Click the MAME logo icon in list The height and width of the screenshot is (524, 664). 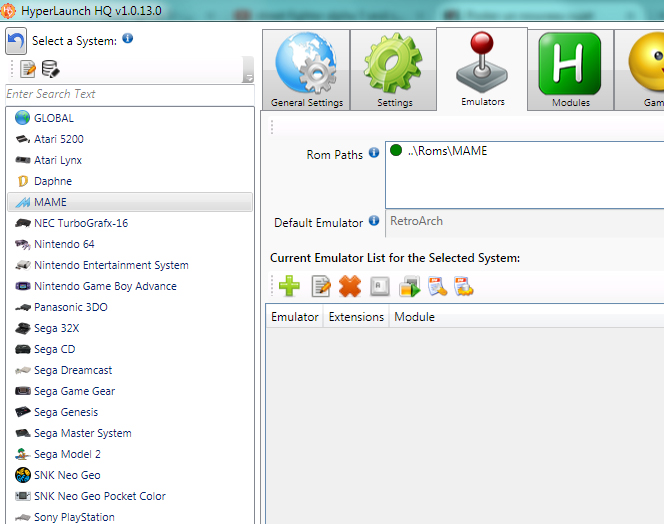22,202
